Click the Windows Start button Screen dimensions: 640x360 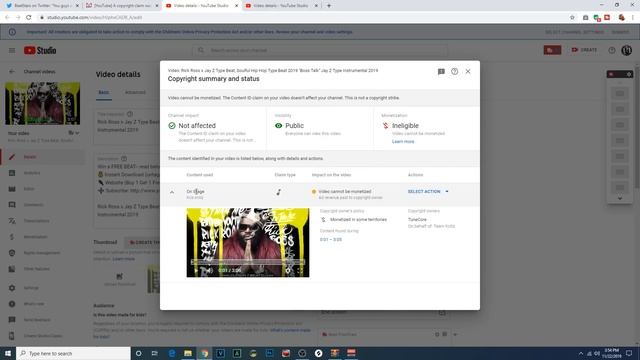point(8,353)
